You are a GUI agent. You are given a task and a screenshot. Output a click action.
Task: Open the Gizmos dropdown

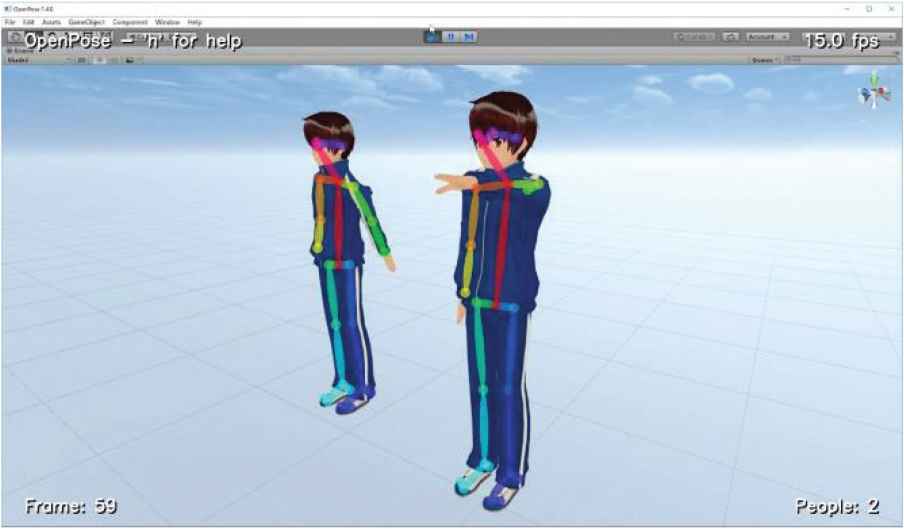click(766, 60)
